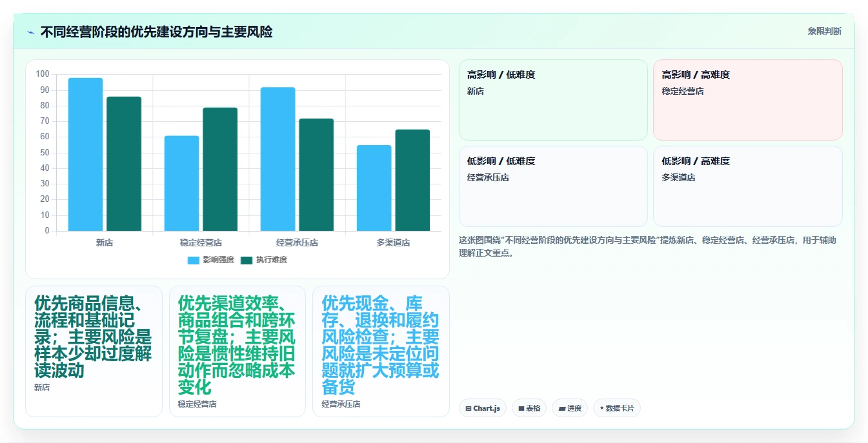Click the 50 value on the y-axis
The width and height of the screenshot is (868, 443).
tap(45, 152)
